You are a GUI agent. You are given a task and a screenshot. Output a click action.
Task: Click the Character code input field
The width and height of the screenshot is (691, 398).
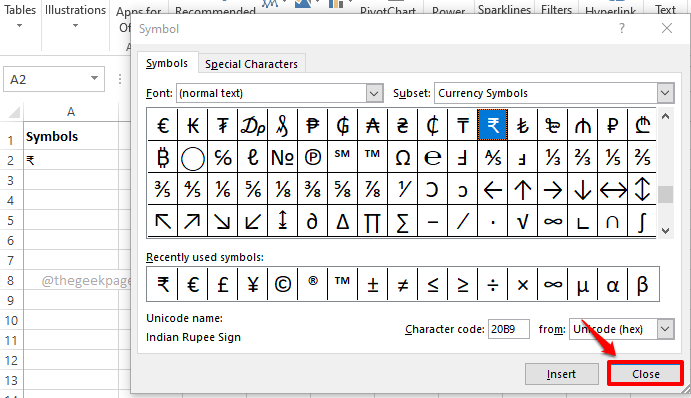pyautogui.click(x=509, y=329)
